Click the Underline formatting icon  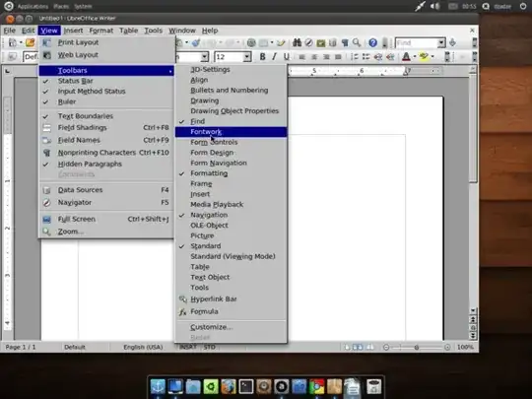click(287, 57)
